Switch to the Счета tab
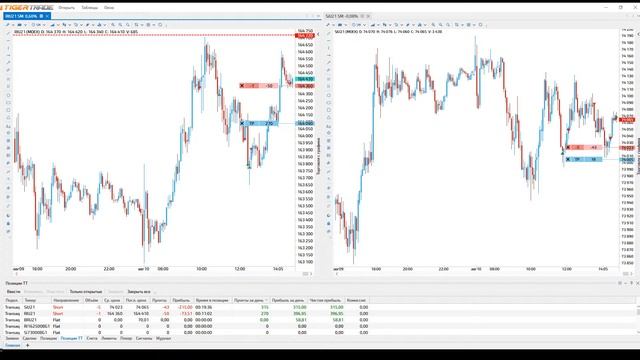Image resolution: width=640 pixels, height=360 pixels. tap(92, 338)
